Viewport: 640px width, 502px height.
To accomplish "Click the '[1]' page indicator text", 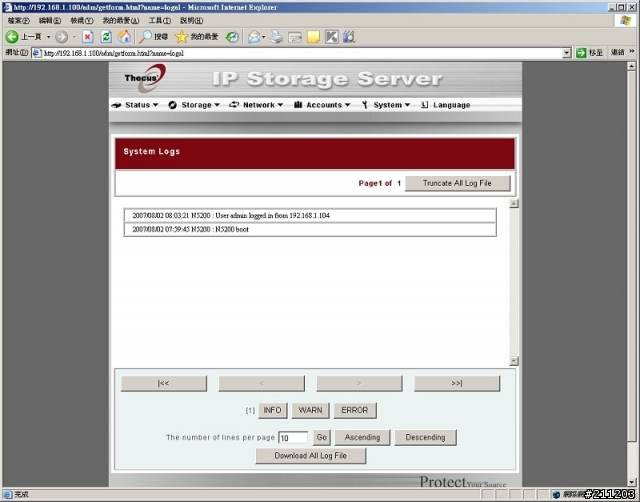I will click(x=250, y=411).
